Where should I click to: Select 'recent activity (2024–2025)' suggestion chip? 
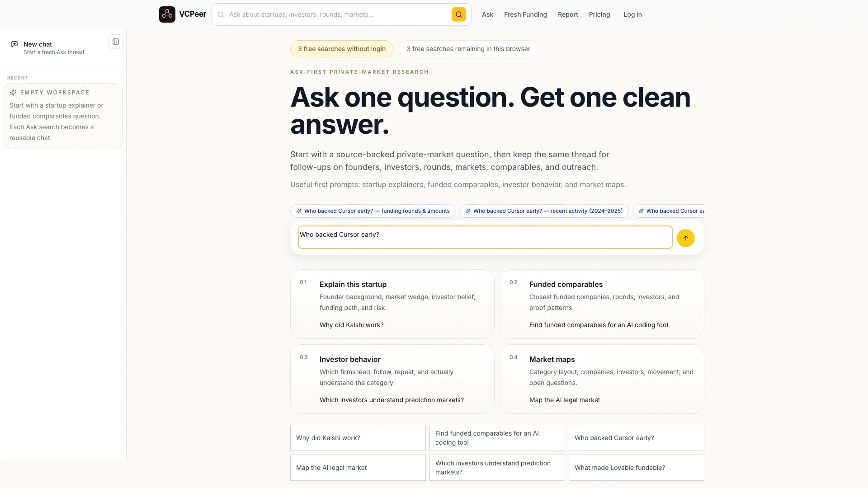544,211
